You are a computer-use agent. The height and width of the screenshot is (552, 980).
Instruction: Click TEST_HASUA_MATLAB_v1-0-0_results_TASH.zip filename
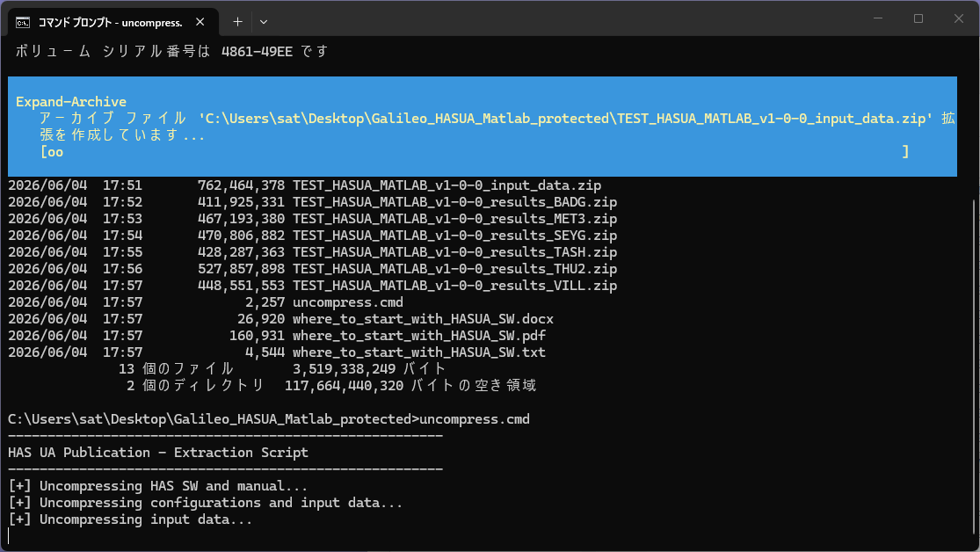pos(455,252)
